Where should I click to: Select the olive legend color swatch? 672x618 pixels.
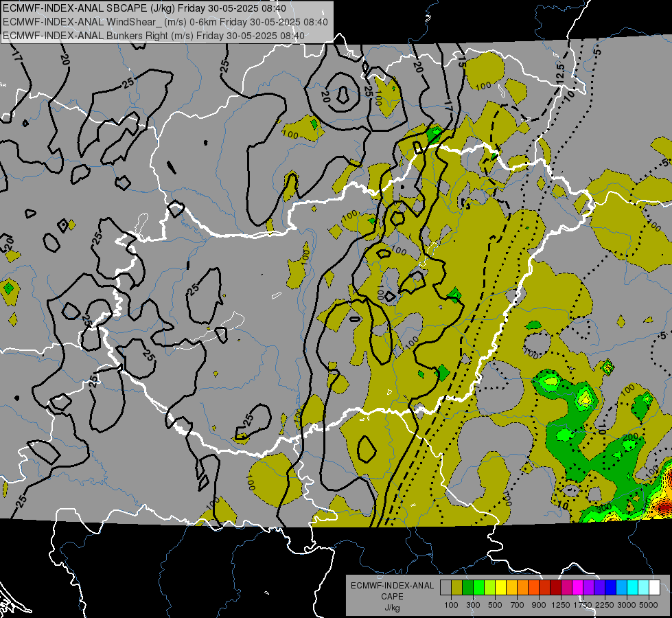[457, 587]
